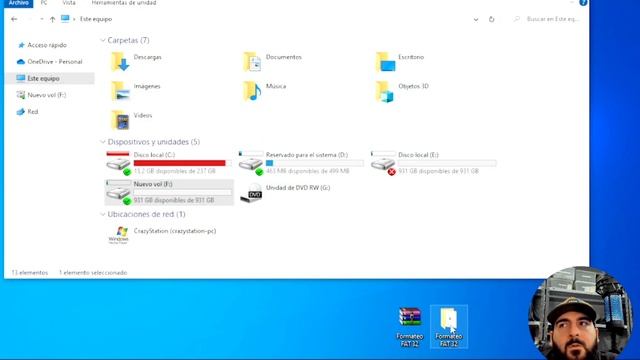
Task: Select the Disco local (E:) drive icon
Action: point(383,163)
